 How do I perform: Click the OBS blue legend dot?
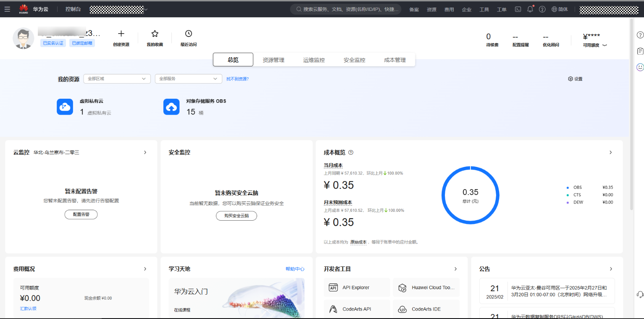pyautogui.click(x=568, y=187)
